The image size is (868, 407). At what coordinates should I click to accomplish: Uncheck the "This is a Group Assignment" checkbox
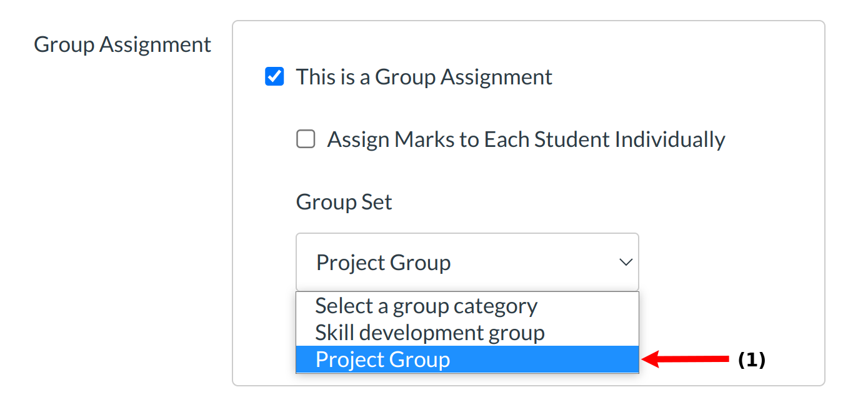tap(274, 77)
